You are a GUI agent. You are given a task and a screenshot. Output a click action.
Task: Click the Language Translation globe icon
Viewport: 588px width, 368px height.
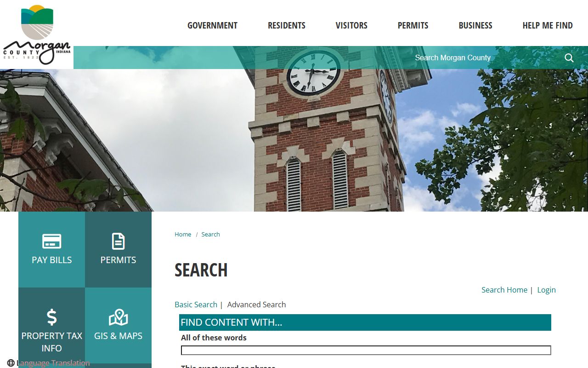(x=11, y=363)
